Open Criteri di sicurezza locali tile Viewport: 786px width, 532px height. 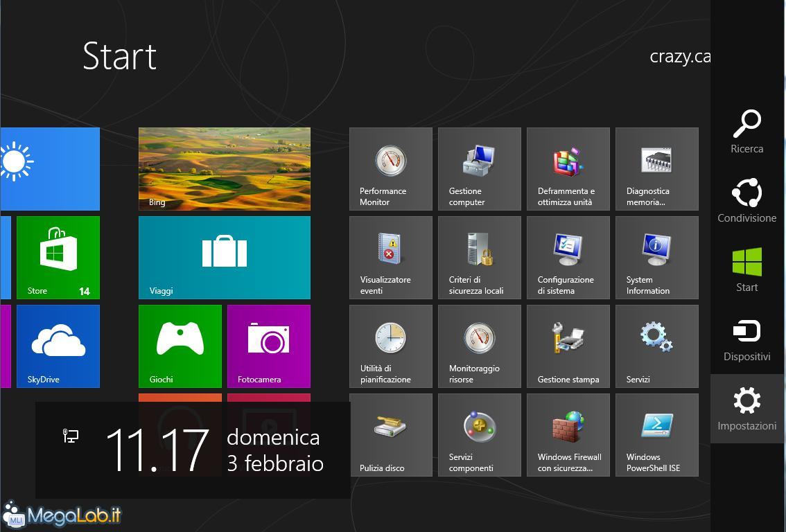479,258
